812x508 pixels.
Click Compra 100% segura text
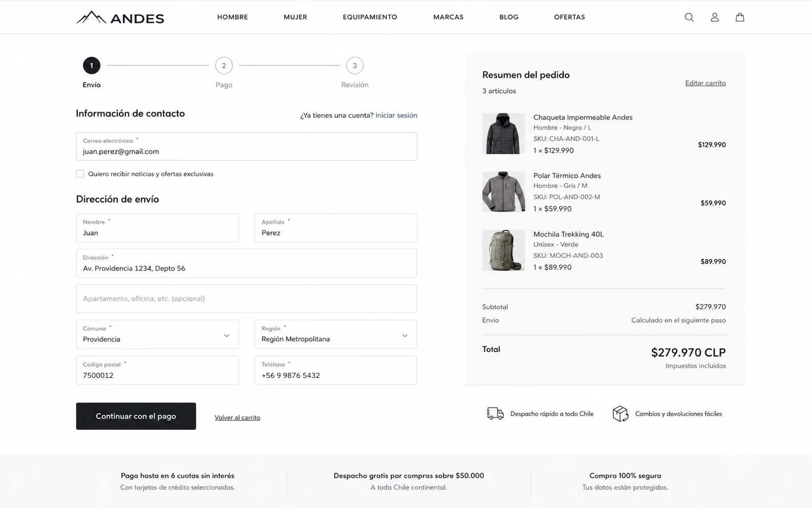625,476
